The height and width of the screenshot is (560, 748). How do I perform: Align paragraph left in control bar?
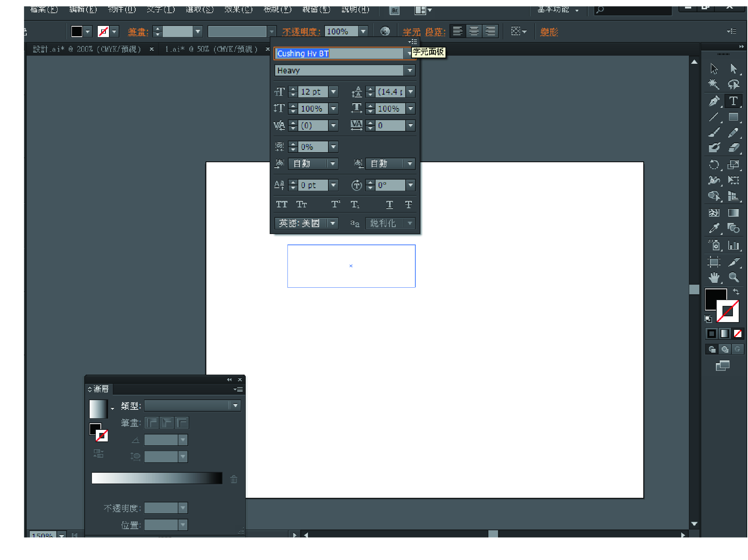tap(457, 31)
